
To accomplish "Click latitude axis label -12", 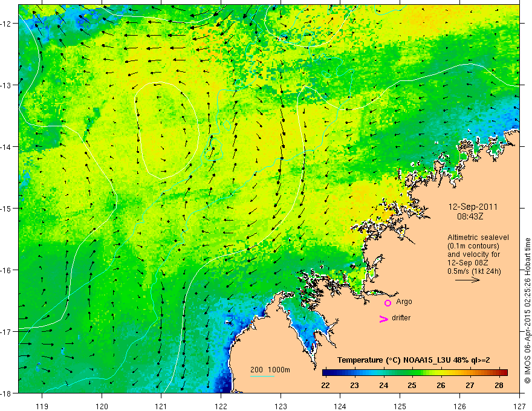I will pyautogui.click(x=6, y=24).
